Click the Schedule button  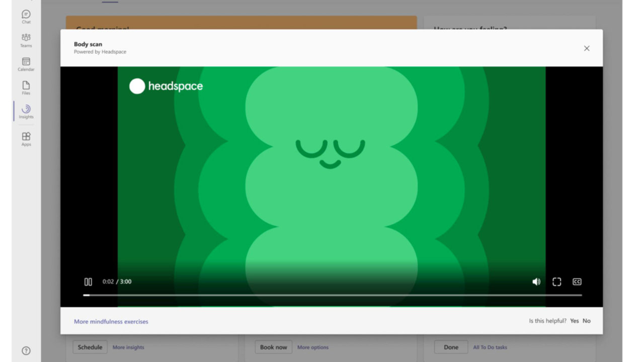[90, 347]
